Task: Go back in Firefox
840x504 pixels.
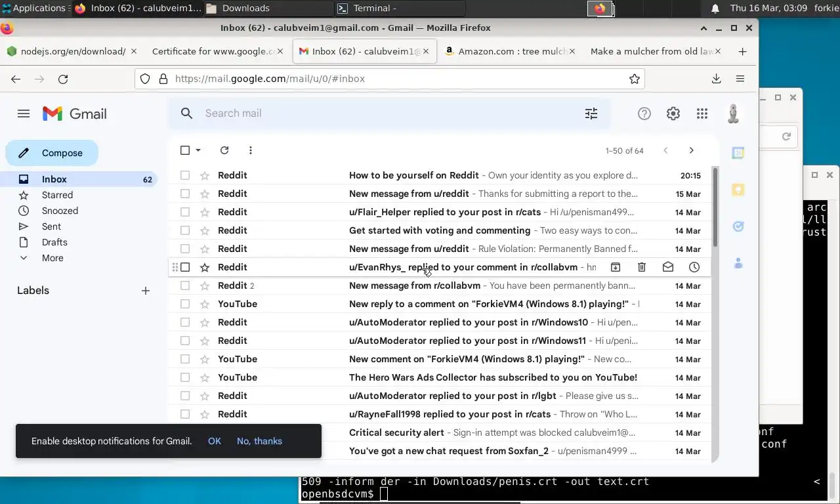Action: pyautogui.click(x=16, y=79)
